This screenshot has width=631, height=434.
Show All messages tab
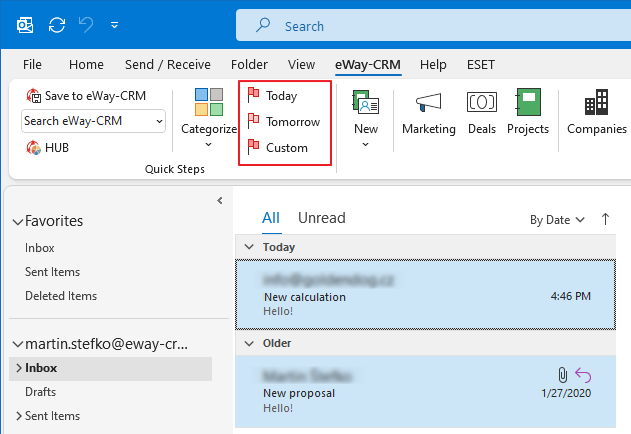point(271,218)
